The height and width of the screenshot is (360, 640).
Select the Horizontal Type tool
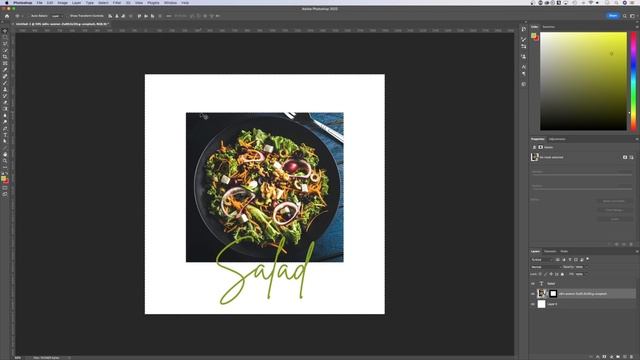[5, 135]
